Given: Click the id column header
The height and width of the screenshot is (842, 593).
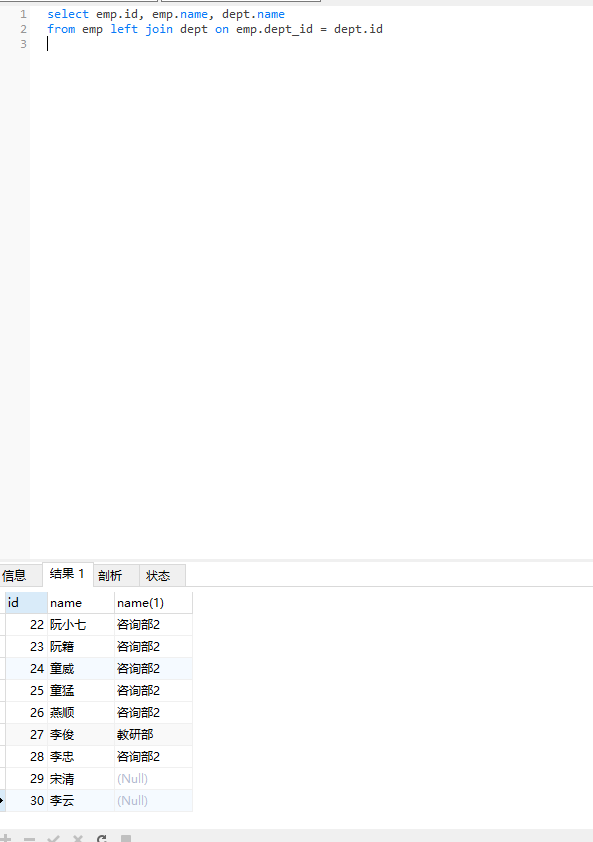Looking at the screenshot, I should click(26, 603).
